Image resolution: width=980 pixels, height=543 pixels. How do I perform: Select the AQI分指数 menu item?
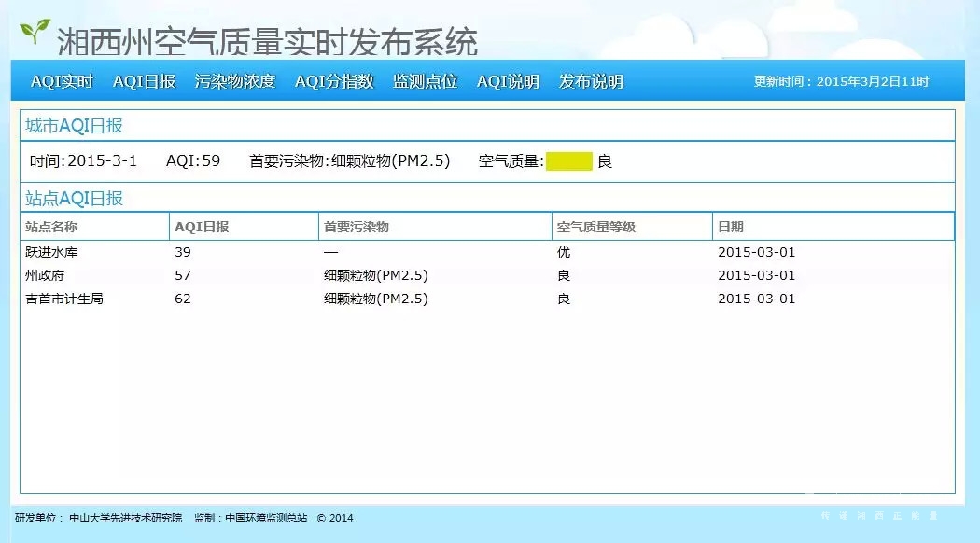334,81
